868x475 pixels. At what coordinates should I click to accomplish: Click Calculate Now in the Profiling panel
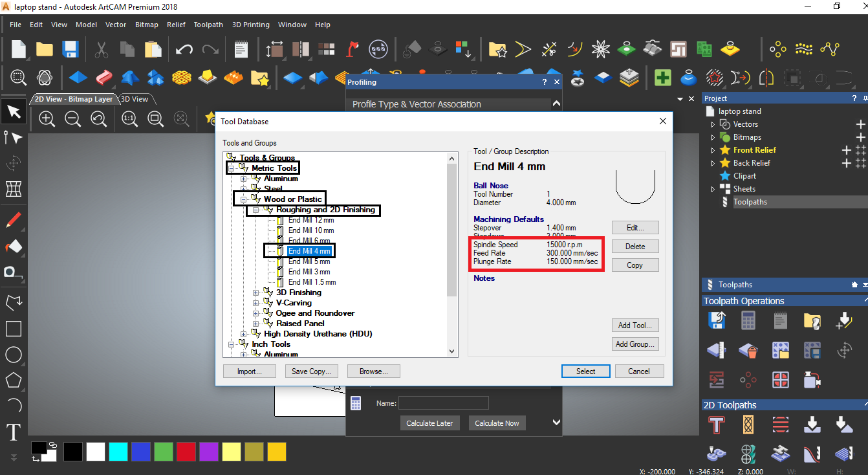(x=497, y=423)
